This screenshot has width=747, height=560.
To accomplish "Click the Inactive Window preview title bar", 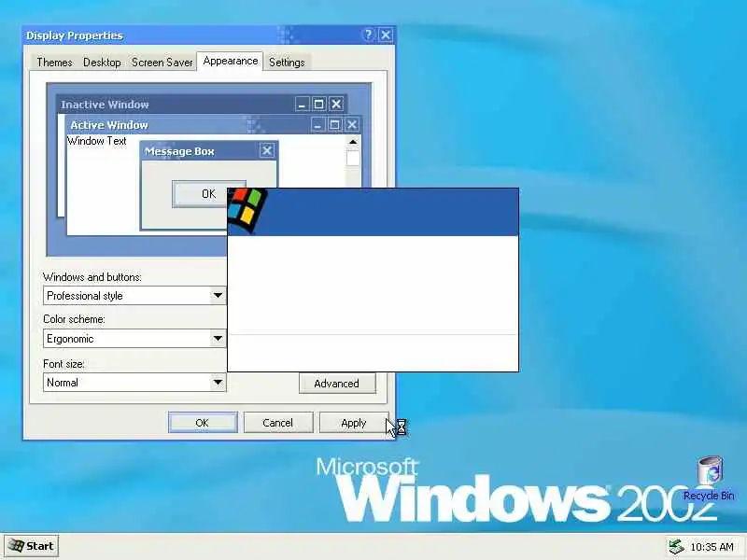I will click(202, 104).
